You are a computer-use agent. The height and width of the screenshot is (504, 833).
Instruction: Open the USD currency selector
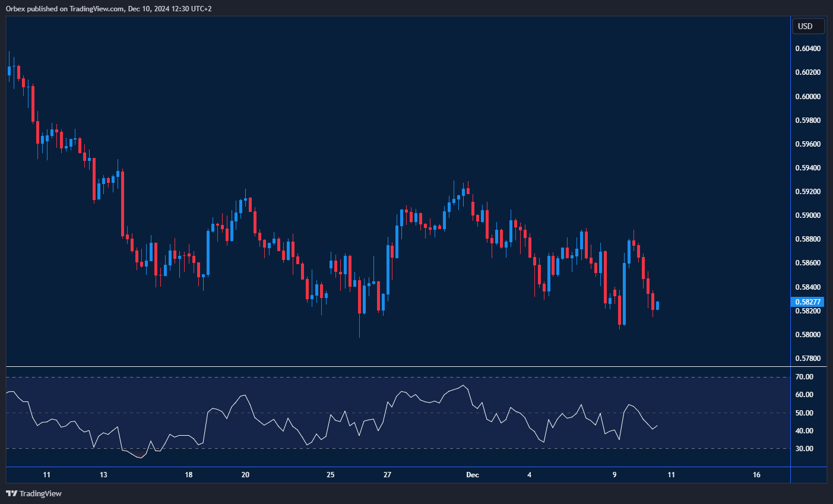tap(807, 26)
